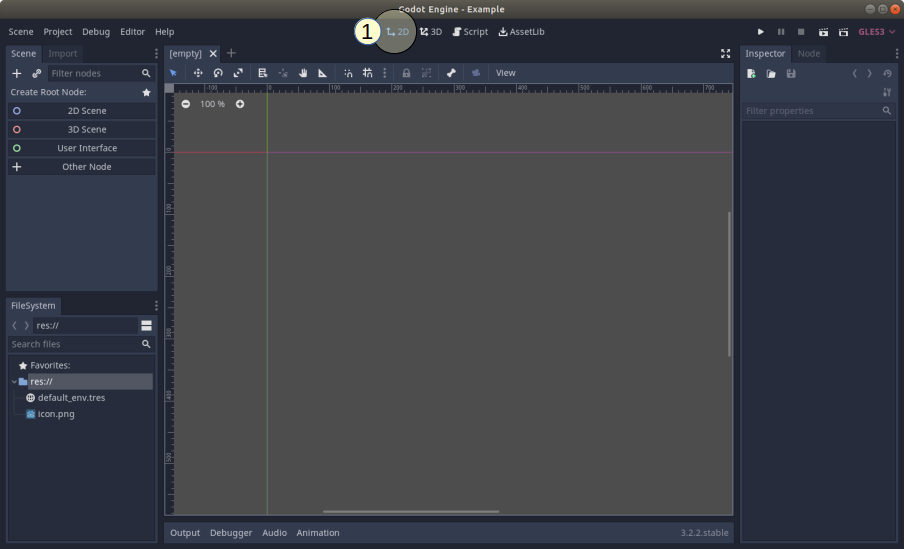
Task: Create a new resource in Inspector
Action: pos(751,74)
